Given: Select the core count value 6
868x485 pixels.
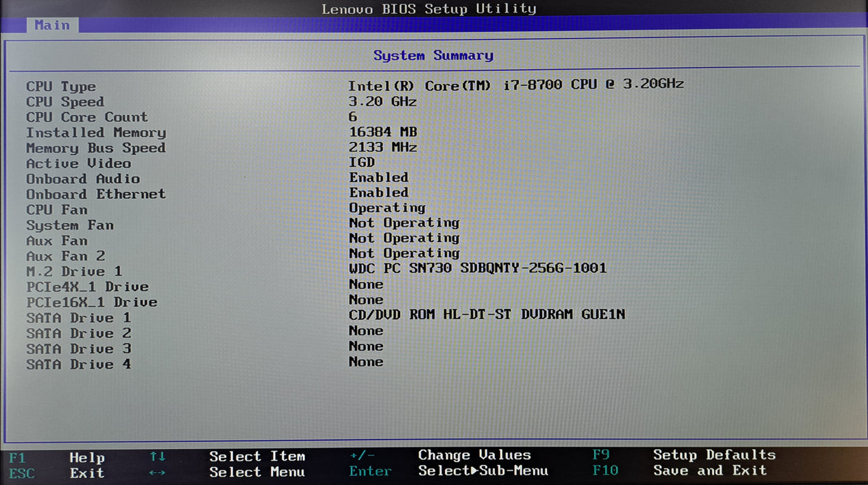Looking at the screenshot, I should 353,116.
